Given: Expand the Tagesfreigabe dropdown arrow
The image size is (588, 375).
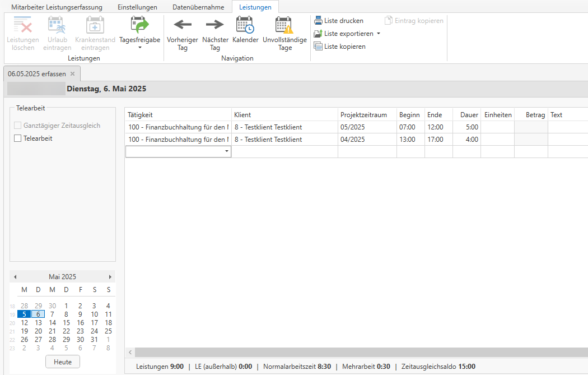Looking at the screenshot, I should [139, 48].
